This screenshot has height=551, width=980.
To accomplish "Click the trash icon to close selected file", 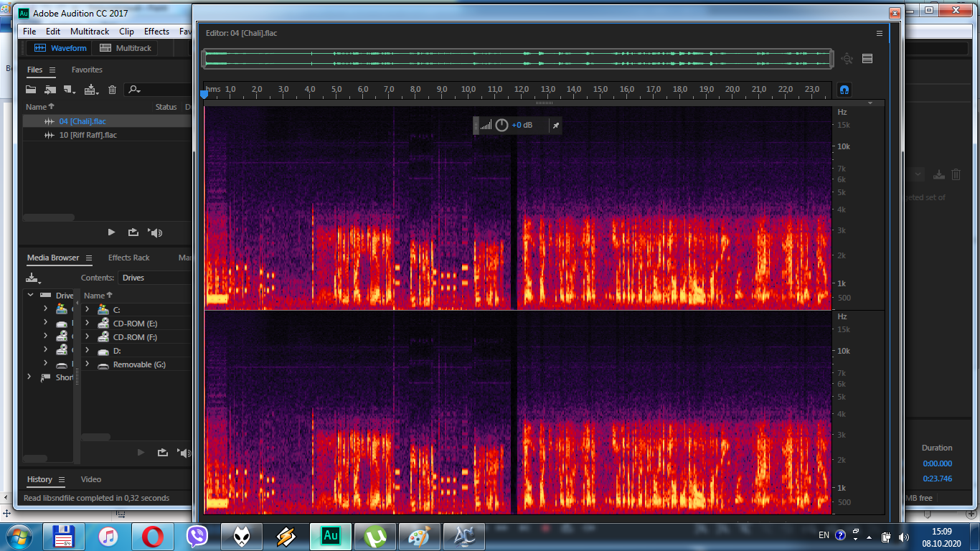I will point(112,90).
